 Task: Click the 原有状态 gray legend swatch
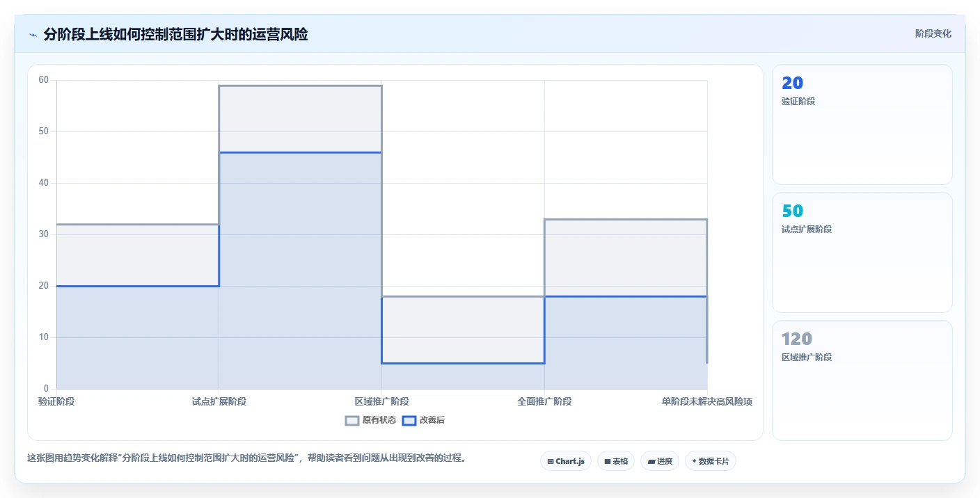coord(353,420)
